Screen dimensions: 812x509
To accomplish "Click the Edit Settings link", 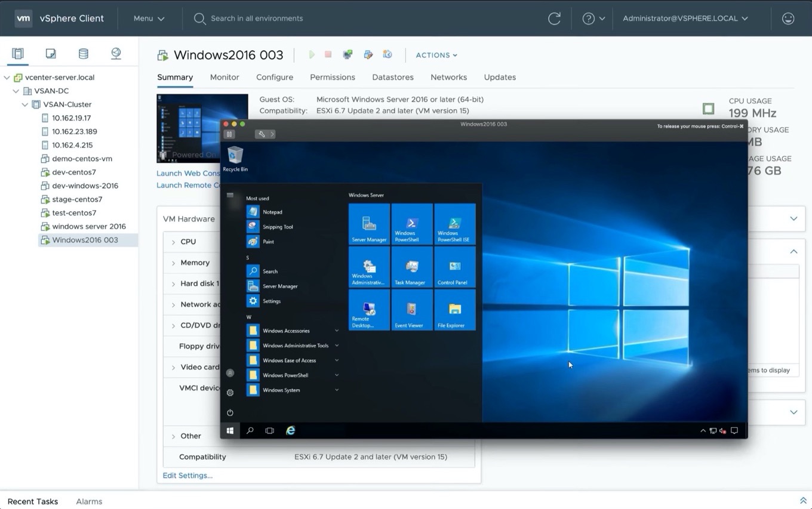I will 187,476.
